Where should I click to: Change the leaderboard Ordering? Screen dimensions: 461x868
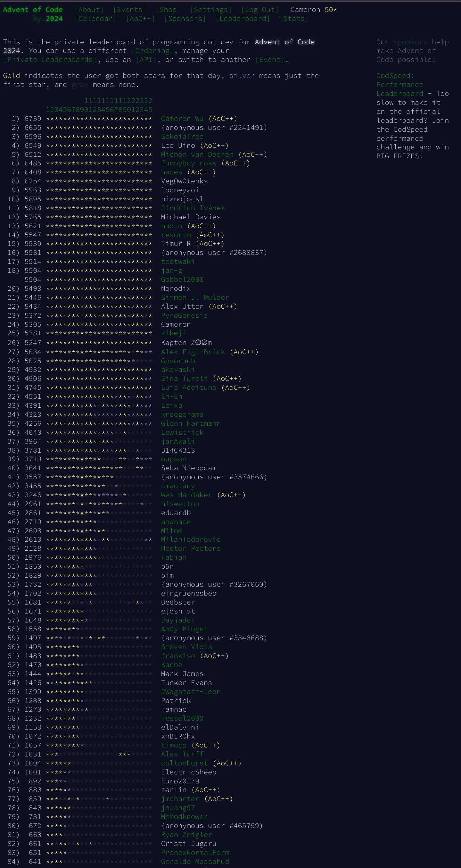click(x=152, y=51)
